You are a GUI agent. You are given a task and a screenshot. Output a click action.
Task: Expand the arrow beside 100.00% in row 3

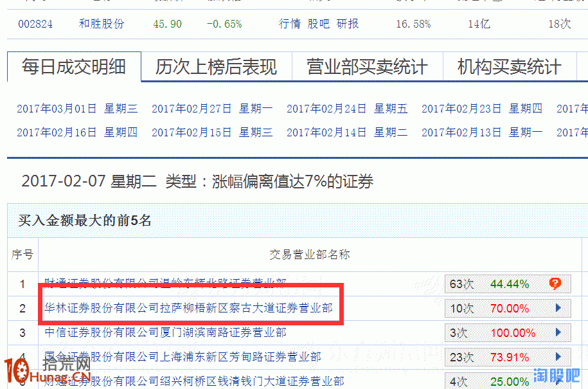[x=558, y=332]
